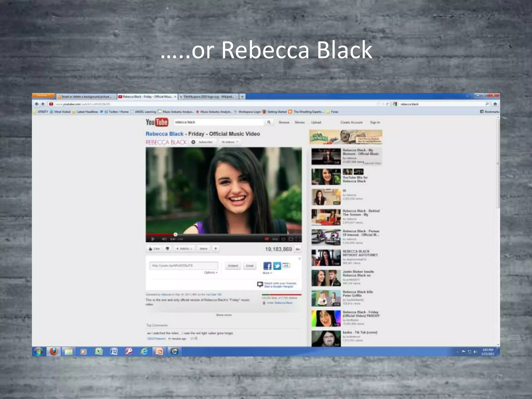The height and width of the screenshot is (399, 532).
Task: Click the YouTube search magnifier button
Action: coord(269,122)
